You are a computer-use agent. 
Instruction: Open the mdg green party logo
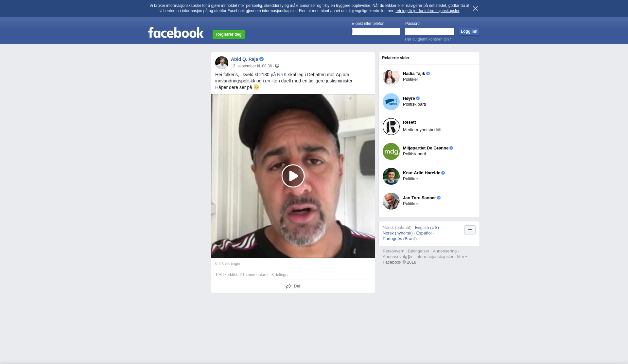click(x=391, y=151)
